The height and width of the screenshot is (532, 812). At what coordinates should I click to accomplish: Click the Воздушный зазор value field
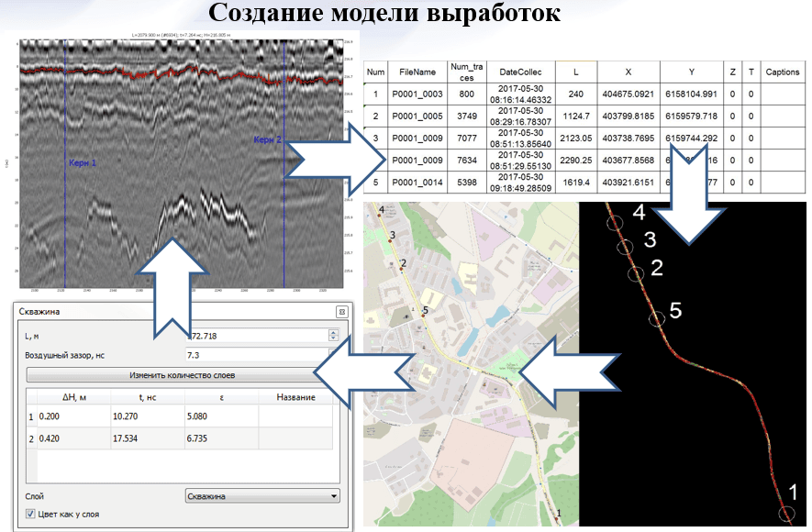255,354
